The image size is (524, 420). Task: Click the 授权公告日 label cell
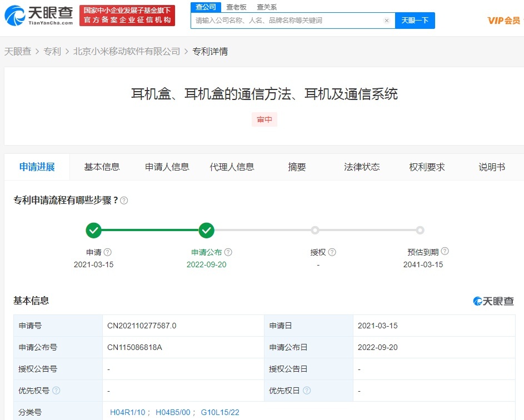pyautogui.click(x=309, y=369)
